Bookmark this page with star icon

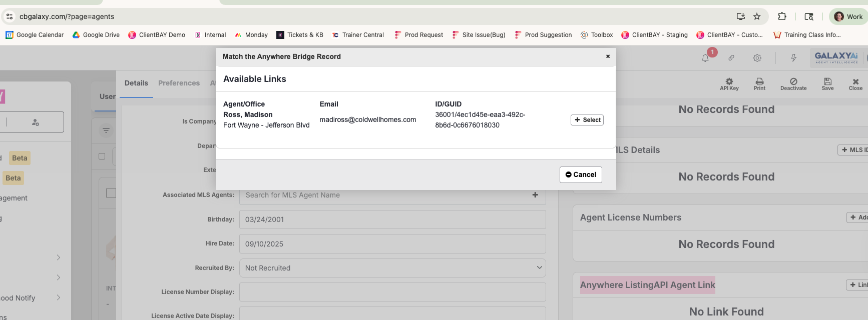(x=757, y=16)
